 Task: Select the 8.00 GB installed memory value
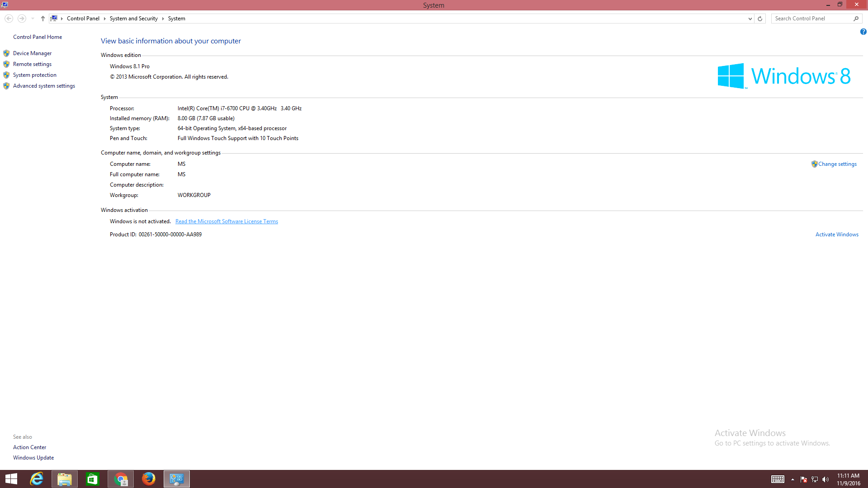coord(206,118)
